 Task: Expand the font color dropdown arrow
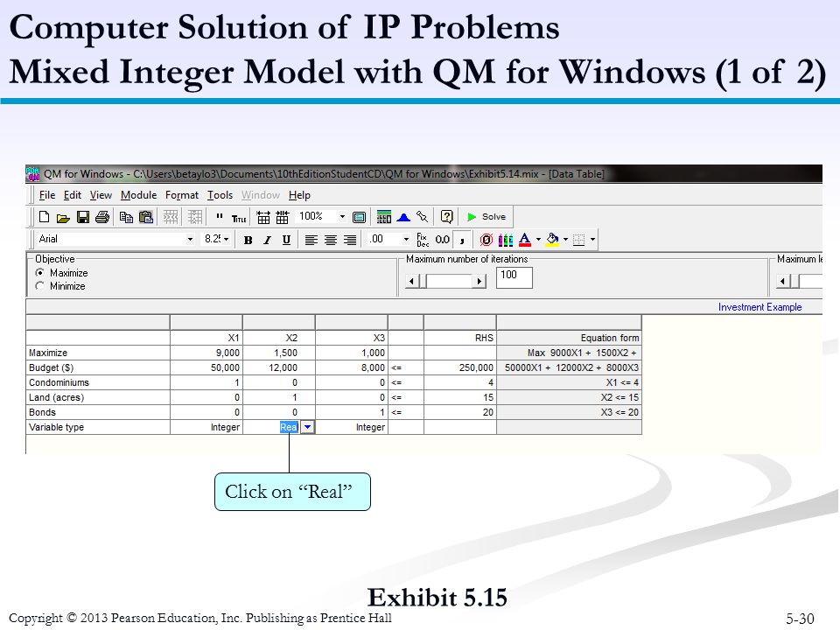pos(538,240)
